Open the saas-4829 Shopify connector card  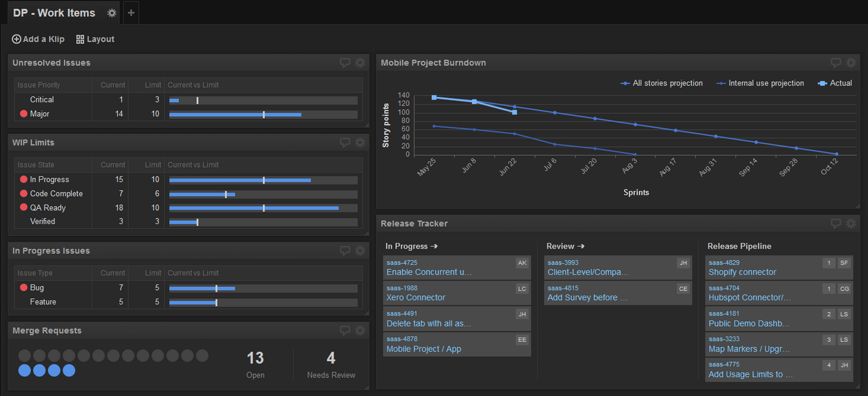point(778,268)
